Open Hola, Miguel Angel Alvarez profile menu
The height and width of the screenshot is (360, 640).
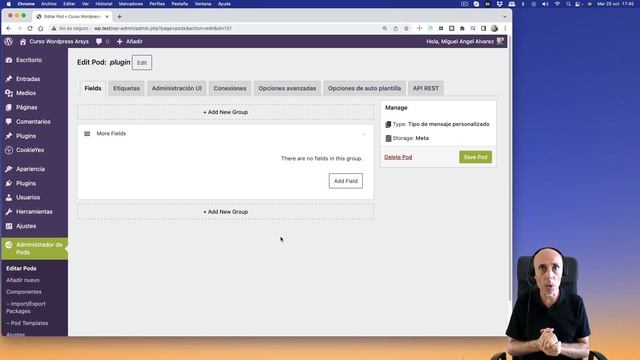[x=464, y=42]
